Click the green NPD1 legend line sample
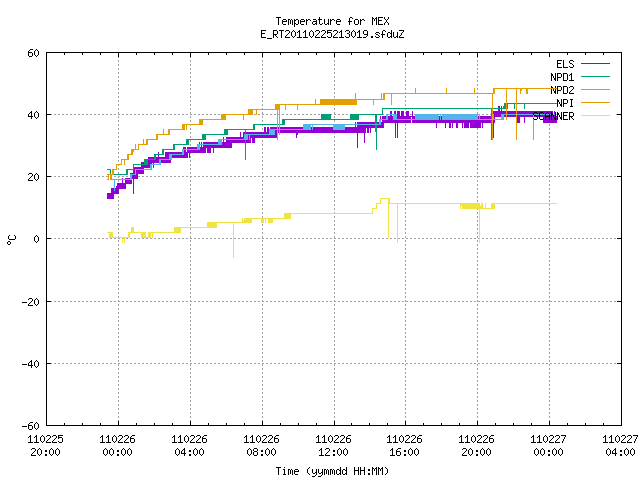 [x=595, y=76]
